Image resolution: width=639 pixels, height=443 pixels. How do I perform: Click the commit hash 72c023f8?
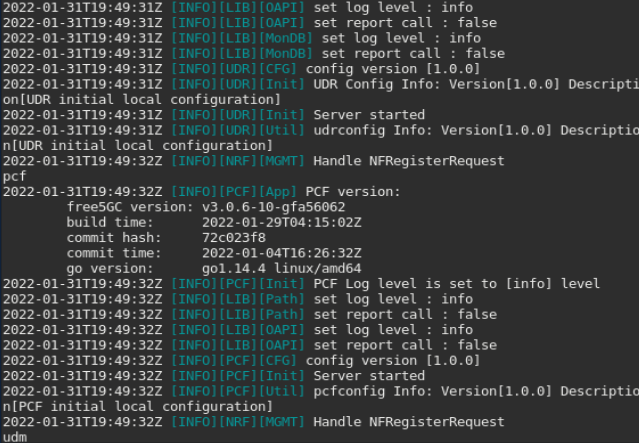tap(234, 238)
